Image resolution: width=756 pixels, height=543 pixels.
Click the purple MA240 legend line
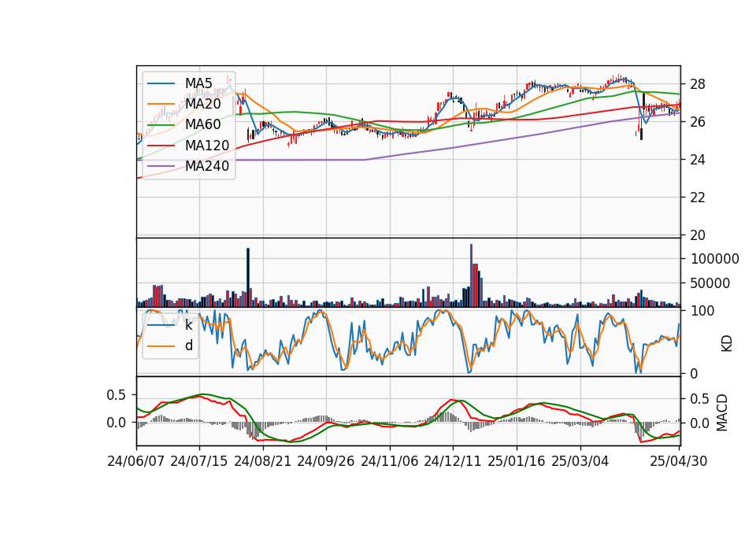(161, 166)
